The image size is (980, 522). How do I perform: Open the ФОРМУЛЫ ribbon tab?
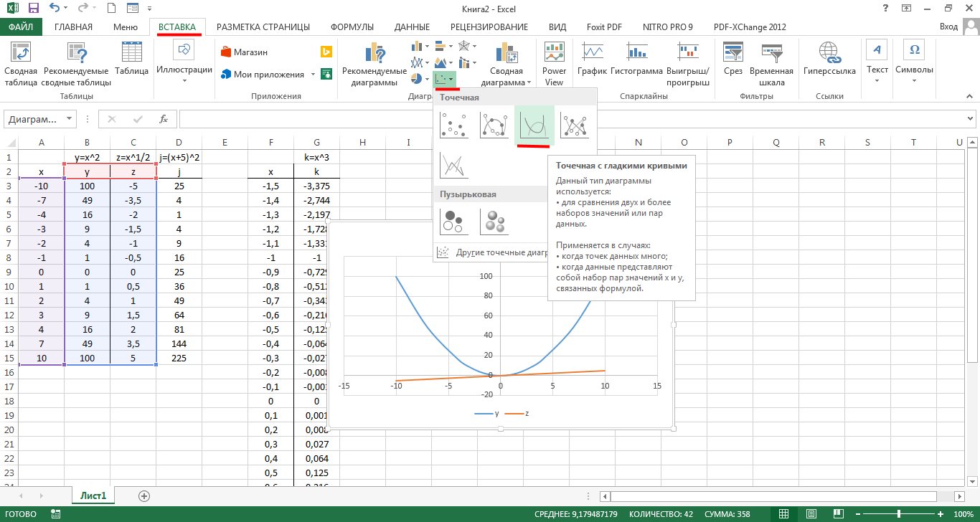(x=352, y=27)
